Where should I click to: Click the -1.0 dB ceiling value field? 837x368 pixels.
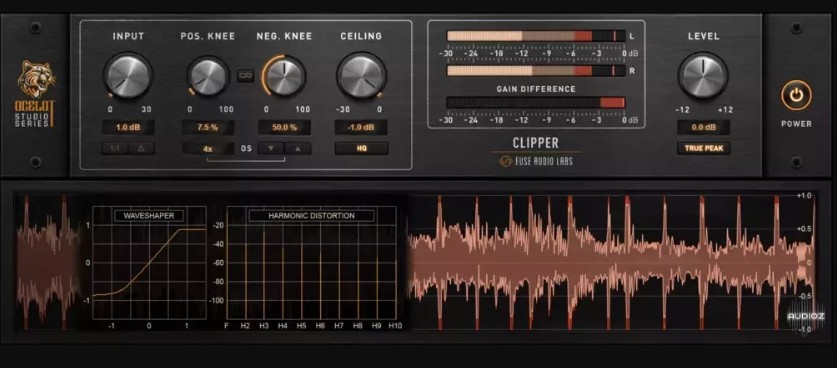[x=361, y=128]
